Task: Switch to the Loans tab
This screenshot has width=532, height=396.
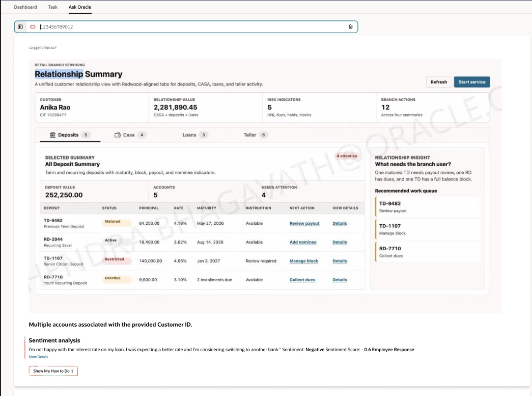Action: (195, 135)
